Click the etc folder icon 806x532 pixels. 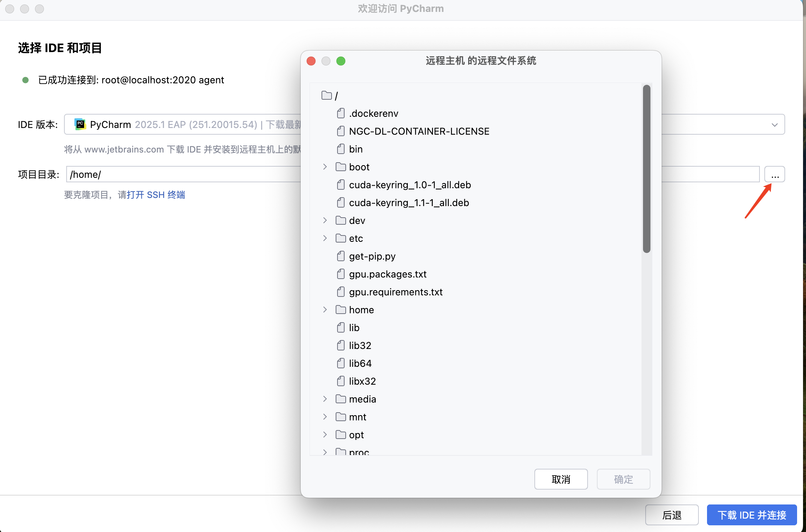pos(340,238)
